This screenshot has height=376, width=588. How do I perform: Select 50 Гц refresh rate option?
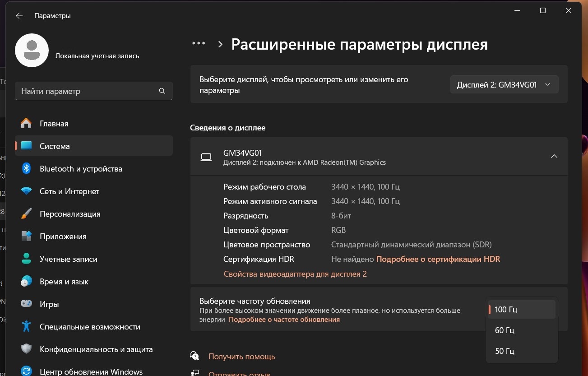point(505,351)
